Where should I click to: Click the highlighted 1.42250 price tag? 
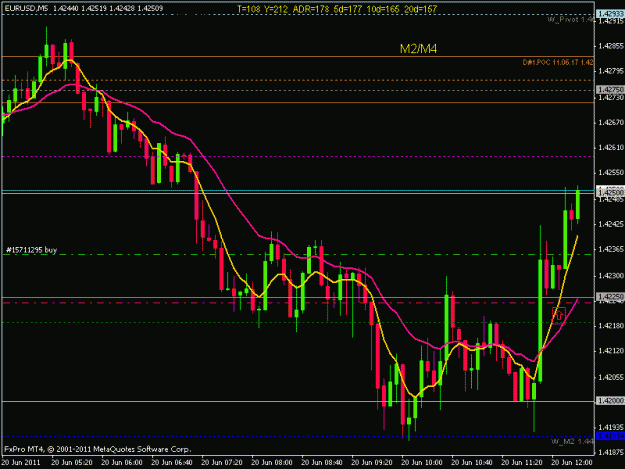point(610,297)
